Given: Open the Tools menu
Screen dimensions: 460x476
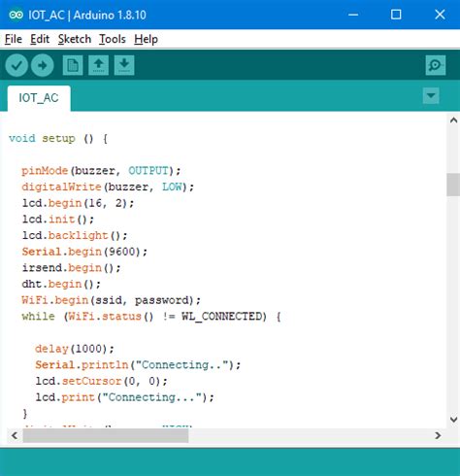Looking at the screenshot, I should (113, 39).
